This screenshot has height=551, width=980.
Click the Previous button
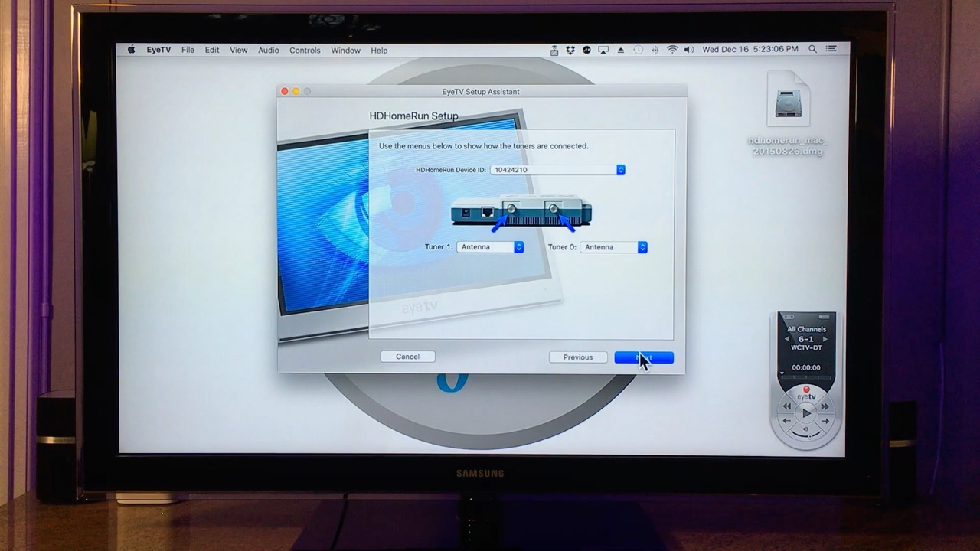pos(578,357)
